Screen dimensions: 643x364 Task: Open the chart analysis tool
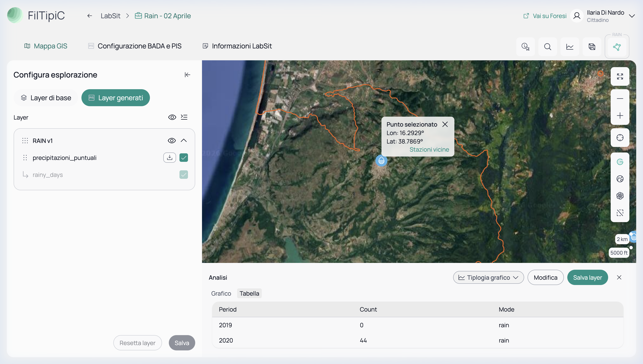[x=570, y=47]
